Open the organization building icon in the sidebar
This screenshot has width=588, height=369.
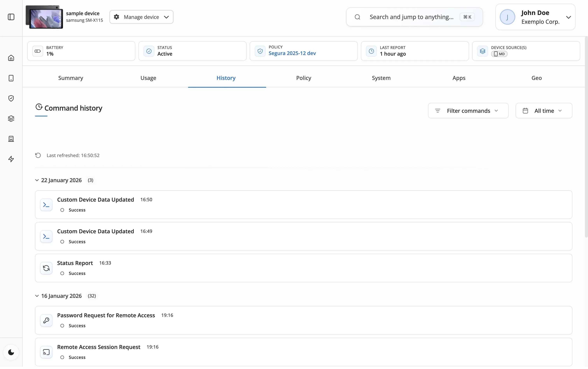point(11,139)
